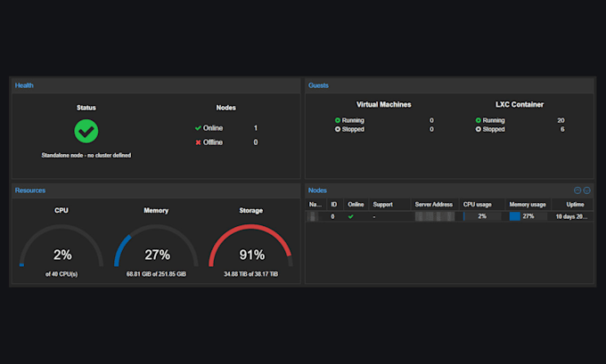The width and height of the screenshot is (606, 364).
Task: Click the Nodes Offline count 0
Action: click(x=256, y=142)
